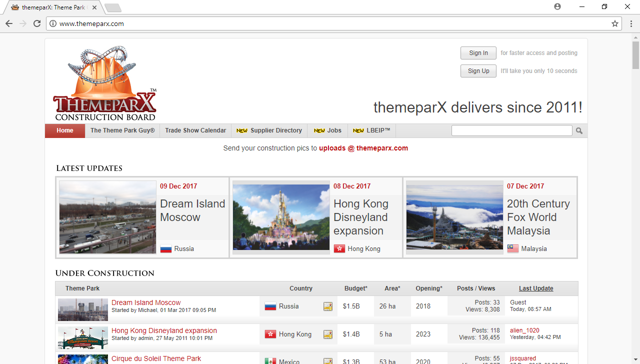Open Hong Kong Disneyland castle thumbnail

pyautogui.click(x=281, y=217)
